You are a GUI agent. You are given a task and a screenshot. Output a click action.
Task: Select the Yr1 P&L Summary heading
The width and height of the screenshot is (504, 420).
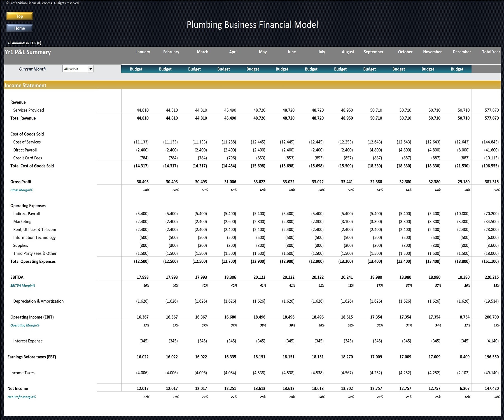tap(28, 52)
